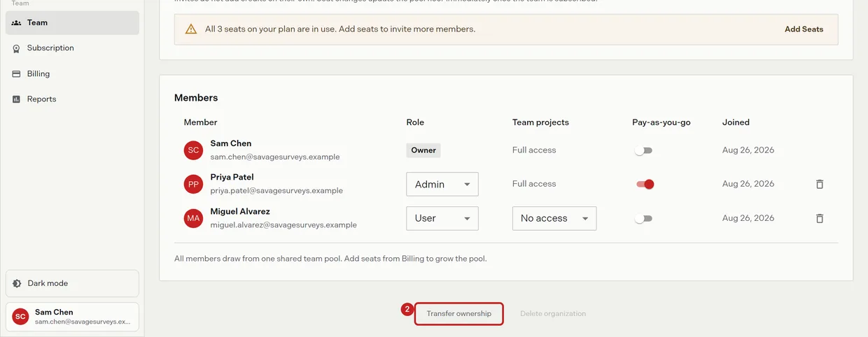Image resolution: width=868 pixels, height=337 pixels.
Task: Click the Owner role badge
Action: coord(423,150)
